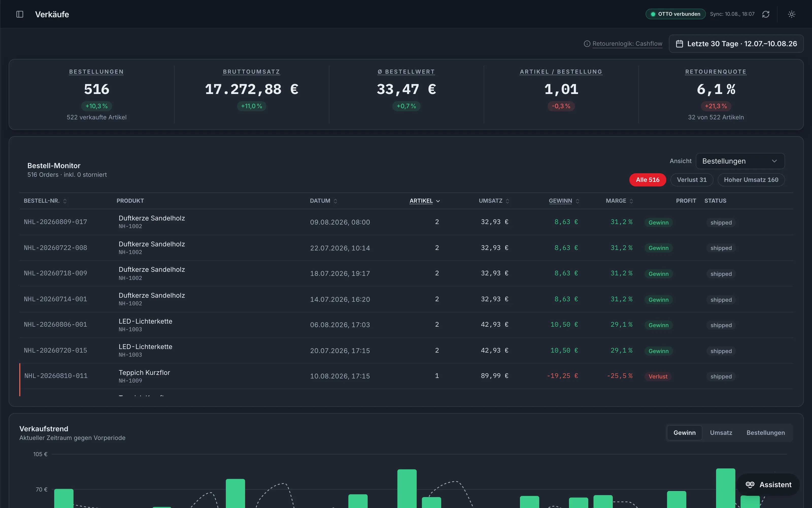Click the Artikel sort descending chevron

[x=438, y=201]
